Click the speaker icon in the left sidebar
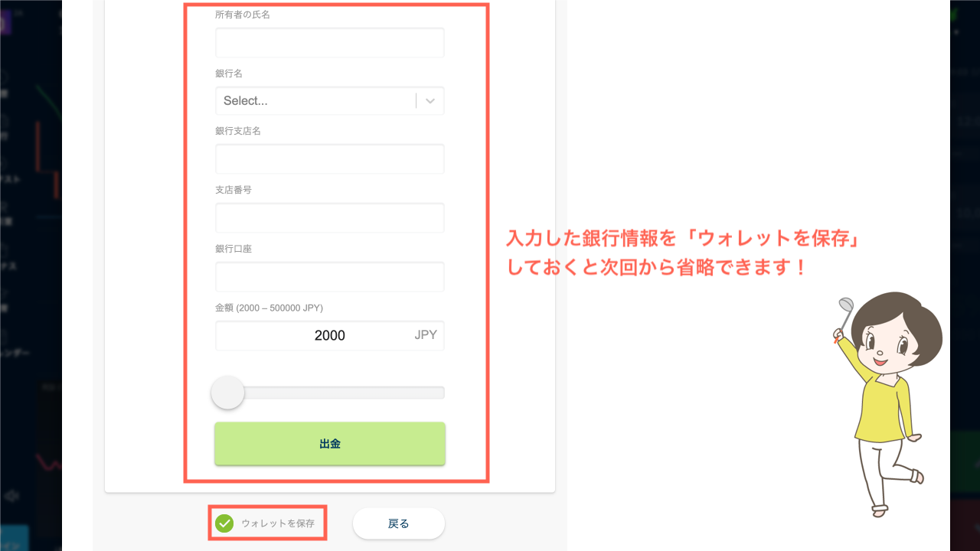The width and height of the screenshot is (980, 551). pyautogui.click(x=11, y=495)
